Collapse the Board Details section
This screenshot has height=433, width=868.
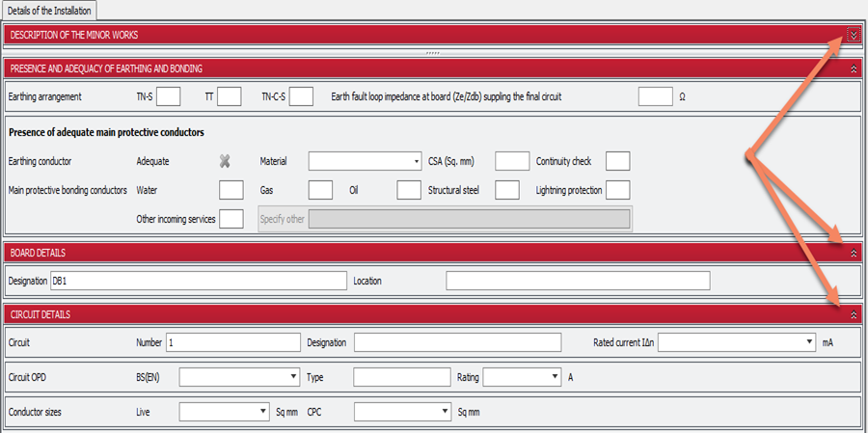click(854, 253)
